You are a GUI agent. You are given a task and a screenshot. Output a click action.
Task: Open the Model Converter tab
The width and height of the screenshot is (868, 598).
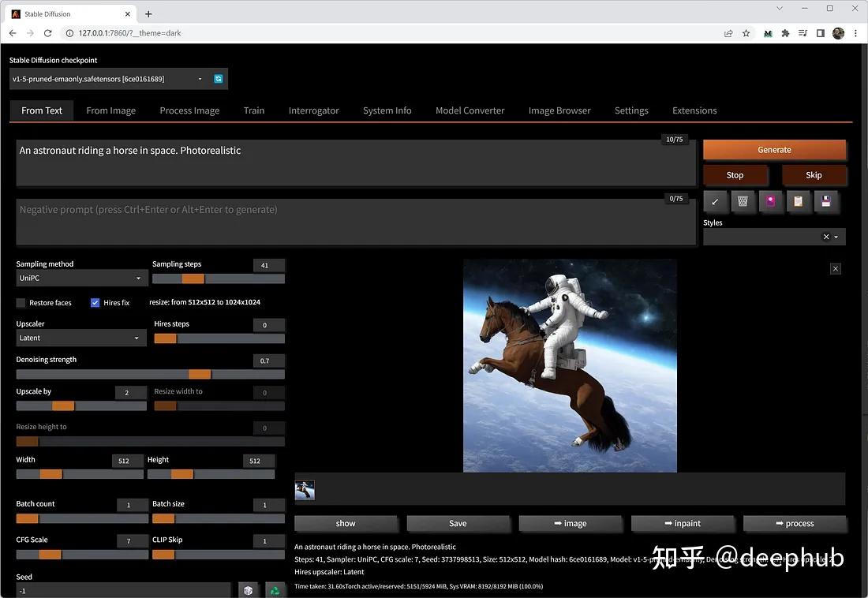470,110
